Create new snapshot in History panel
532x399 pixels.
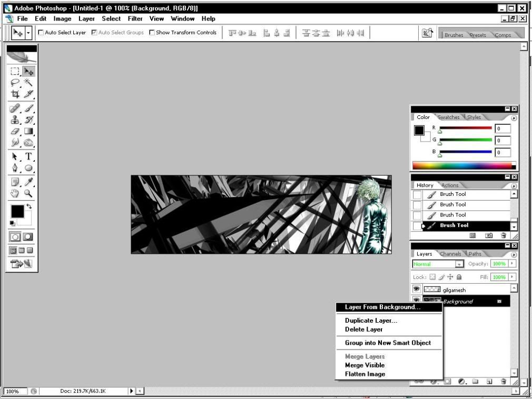tap(489, 235)
